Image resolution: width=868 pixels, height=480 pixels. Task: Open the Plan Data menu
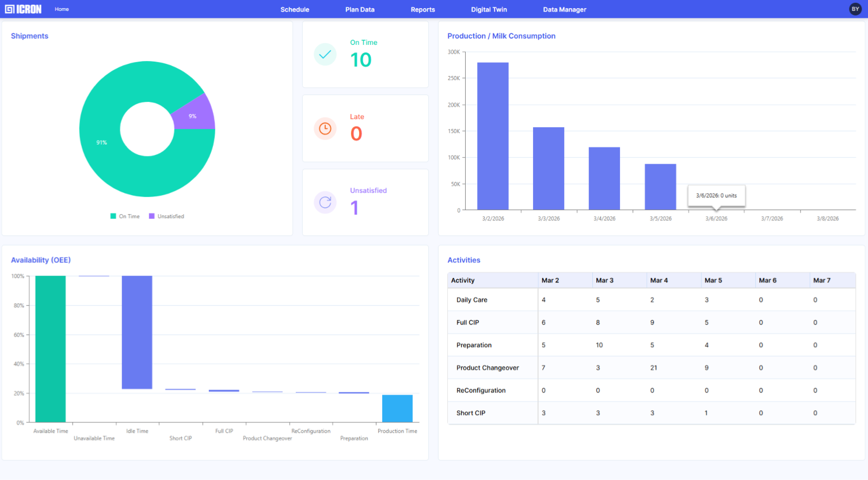pos(360,10)
